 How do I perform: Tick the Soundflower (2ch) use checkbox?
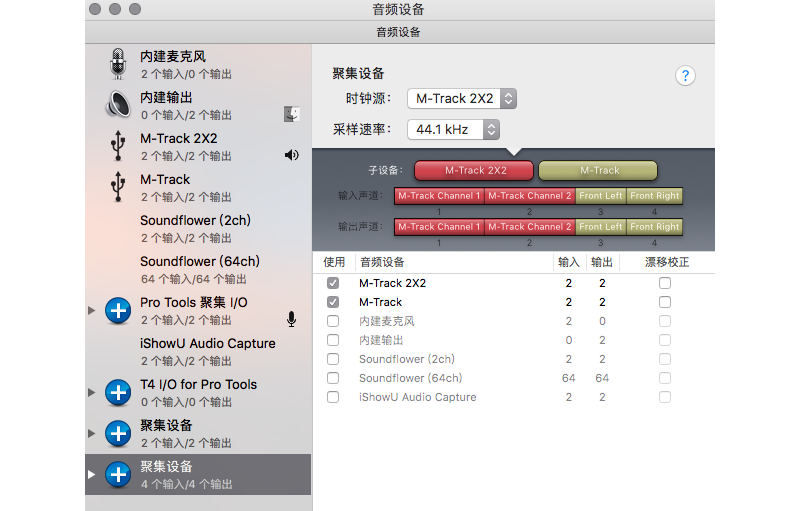click(x=333, y=359)
